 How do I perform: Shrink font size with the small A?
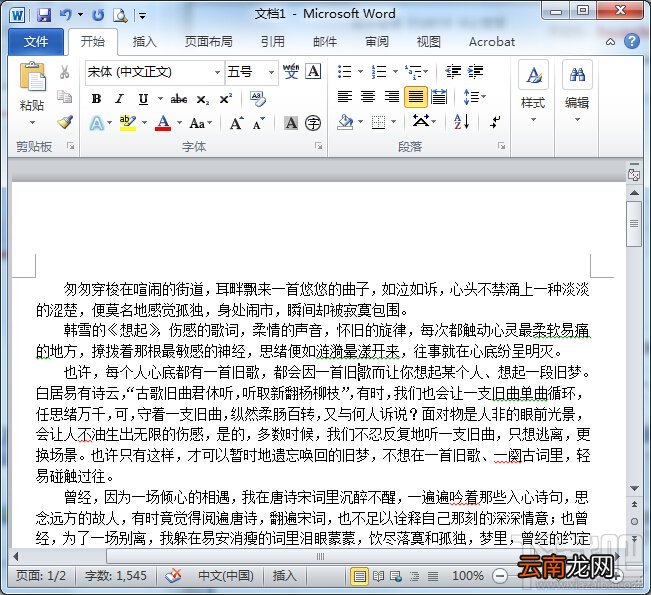click(x=259, y=123)
